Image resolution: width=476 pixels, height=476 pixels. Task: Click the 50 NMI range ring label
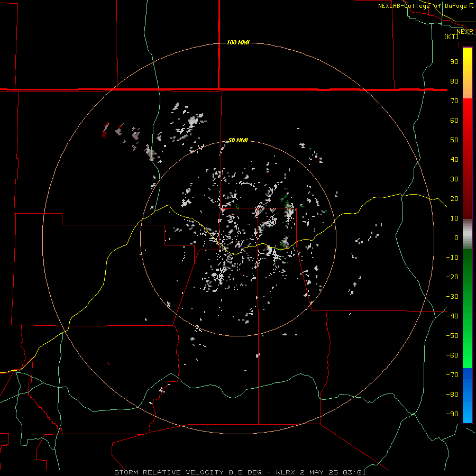click(238, 140)
